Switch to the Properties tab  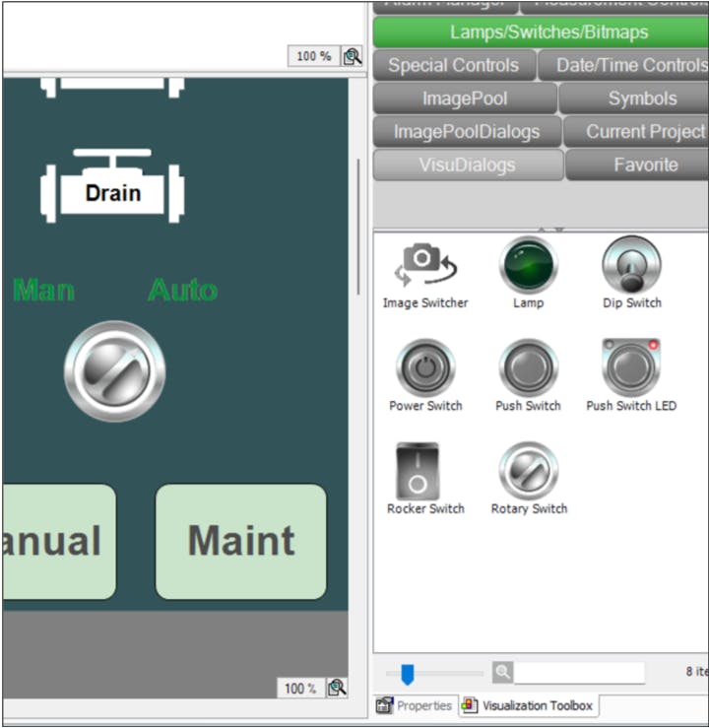[x=415, y=705]
